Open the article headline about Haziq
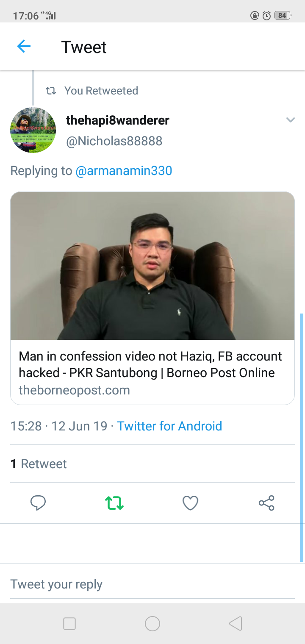305x644 pixels. (150, 364)
